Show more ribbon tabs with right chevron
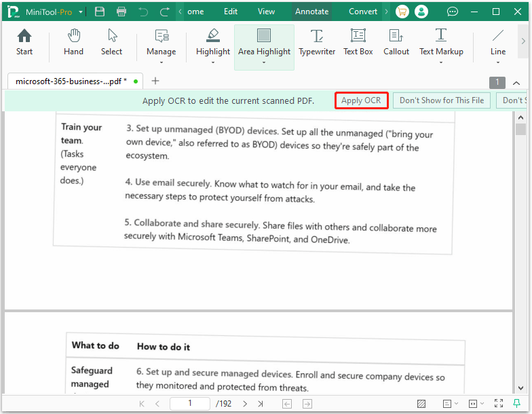532x414 pixels. coord(386,12)
